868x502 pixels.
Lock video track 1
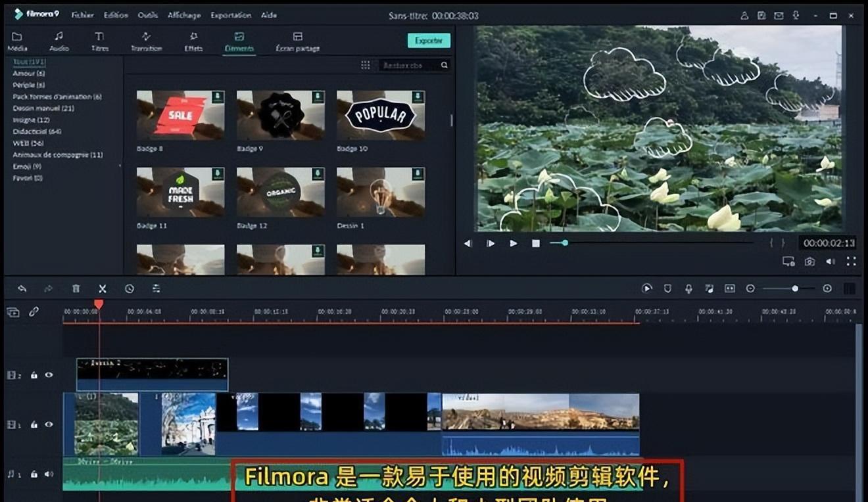34,424
